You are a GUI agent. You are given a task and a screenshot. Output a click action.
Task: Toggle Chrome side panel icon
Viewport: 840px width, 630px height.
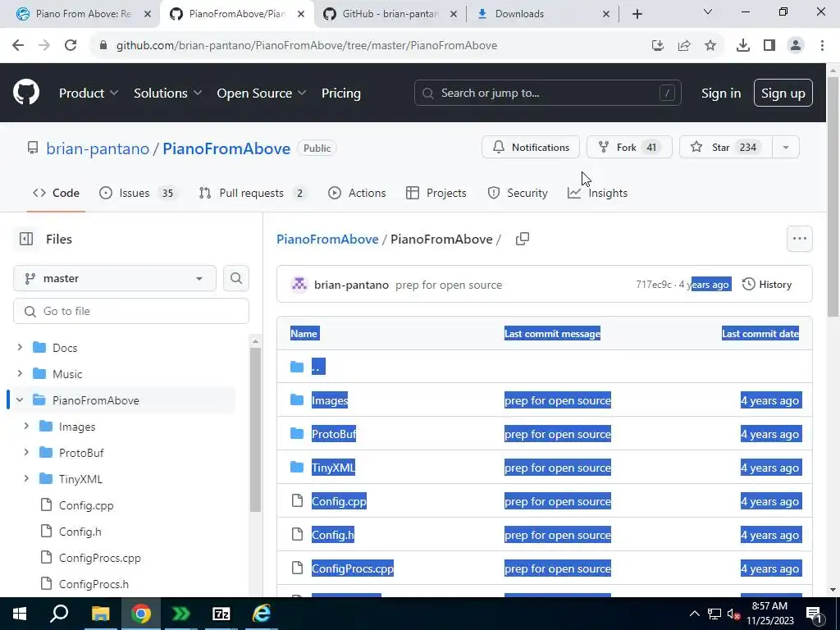click(769, 46)
